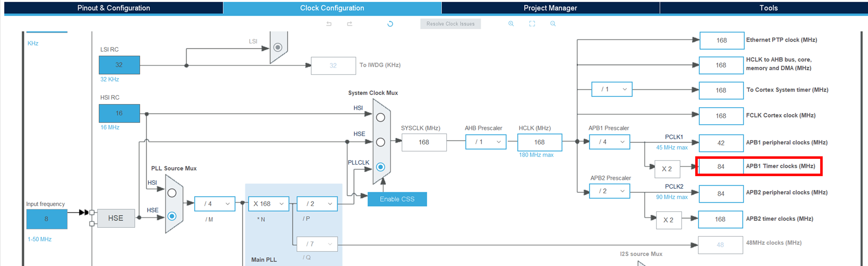This screenshot has height=266, width=868.
Task: Click the FCLK Cortex clock value box
Action: click(x=721, y=116)
